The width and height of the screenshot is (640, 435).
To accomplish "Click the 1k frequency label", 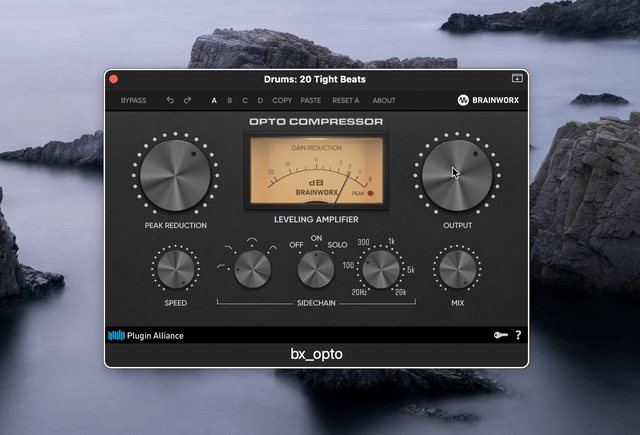I will pos(391,241).
